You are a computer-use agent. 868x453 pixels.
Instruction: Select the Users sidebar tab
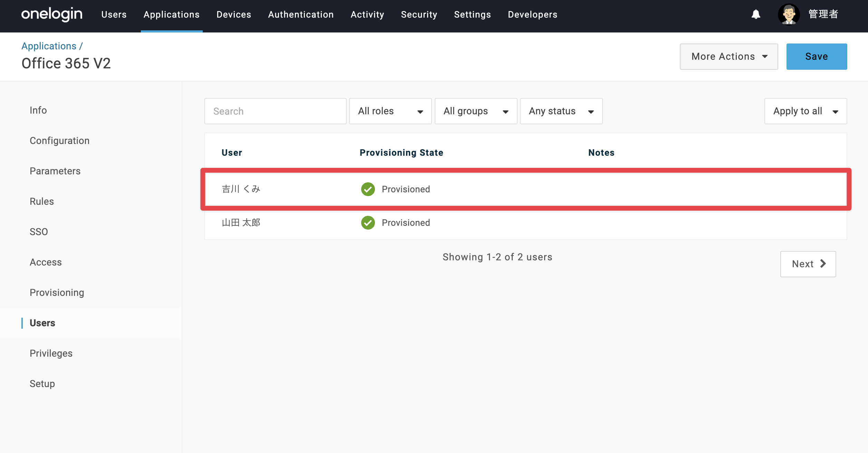pyautogui.click(x=42, y=323)
